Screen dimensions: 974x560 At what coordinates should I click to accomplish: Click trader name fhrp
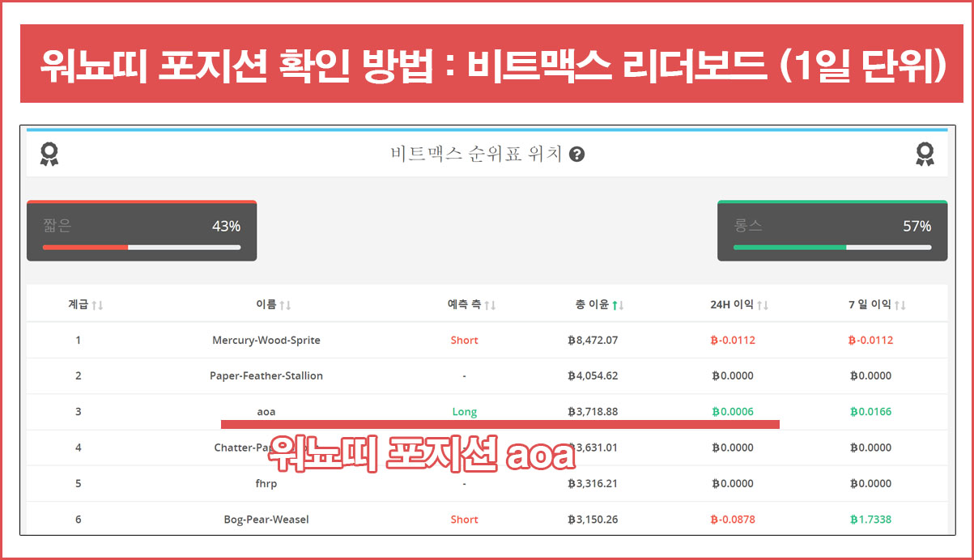click(266, 483)
